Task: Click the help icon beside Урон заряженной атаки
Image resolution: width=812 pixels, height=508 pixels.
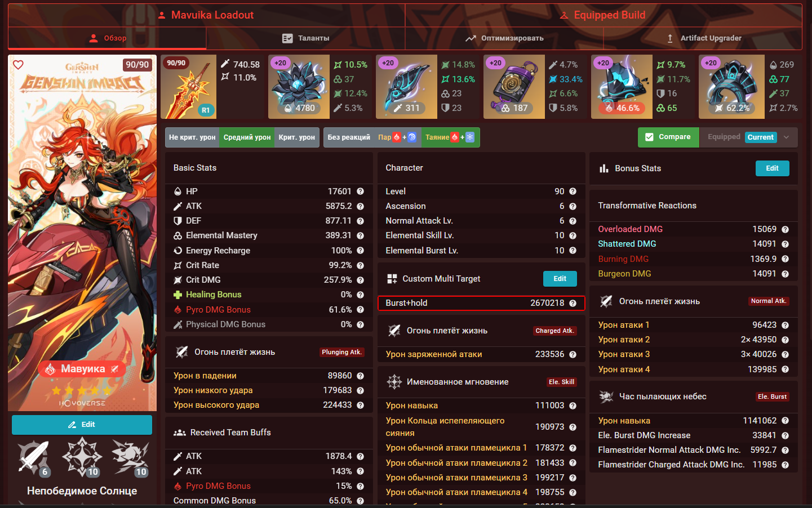Action: tap(573, 354)
